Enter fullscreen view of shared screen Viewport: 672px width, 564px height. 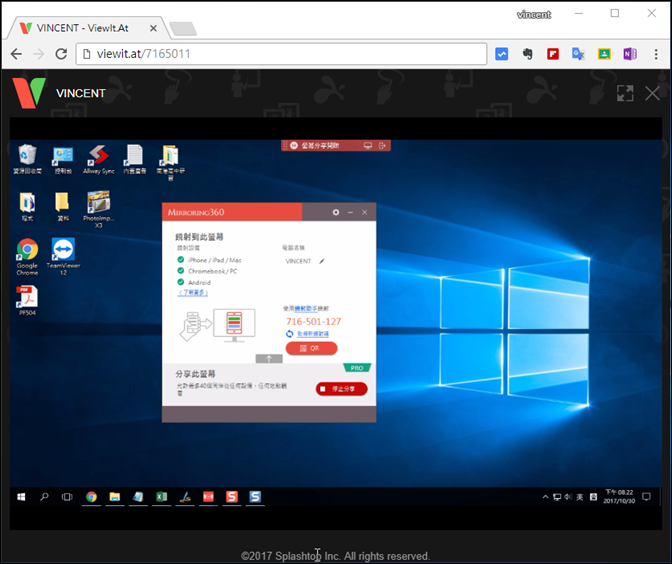(x=625, y=93)
